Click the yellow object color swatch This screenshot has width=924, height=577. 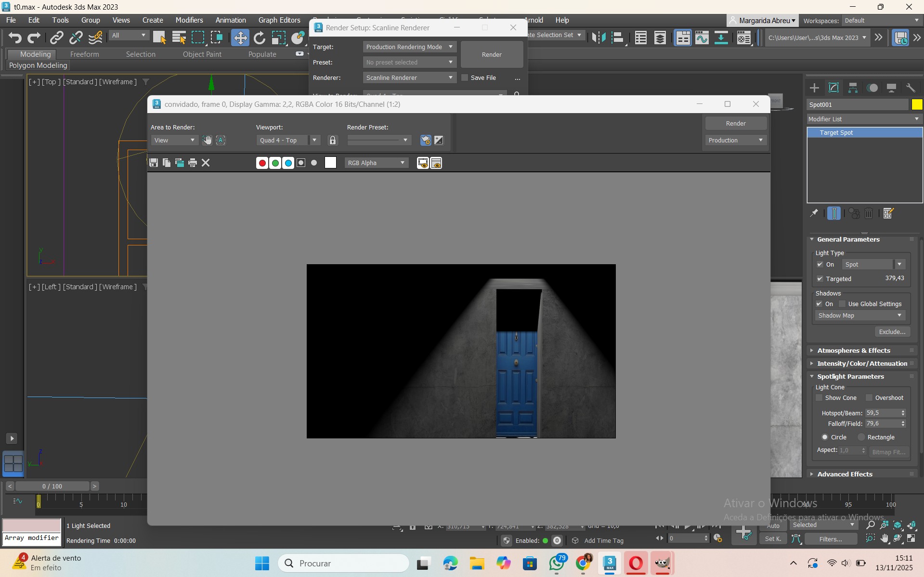click(917, 104)
